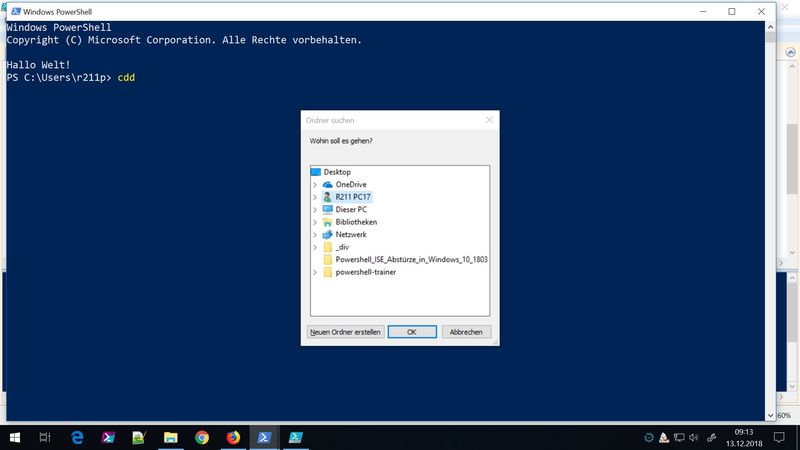
Task: Open Task View from the taskbar
Action: (x=45, y=437)
